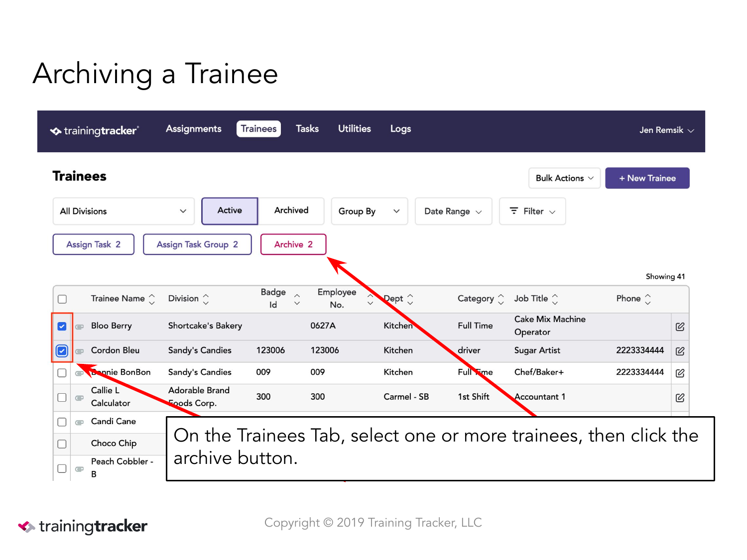
Task: Click attachment icon beside Bloo Berry
Action: click(x=79, y=327)
